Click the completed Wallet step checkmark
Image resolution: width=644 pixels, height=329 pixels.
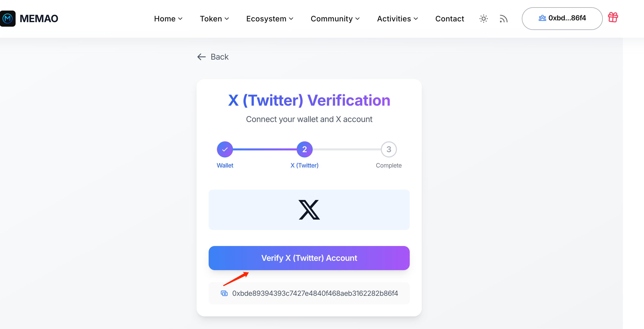[225, 149]
